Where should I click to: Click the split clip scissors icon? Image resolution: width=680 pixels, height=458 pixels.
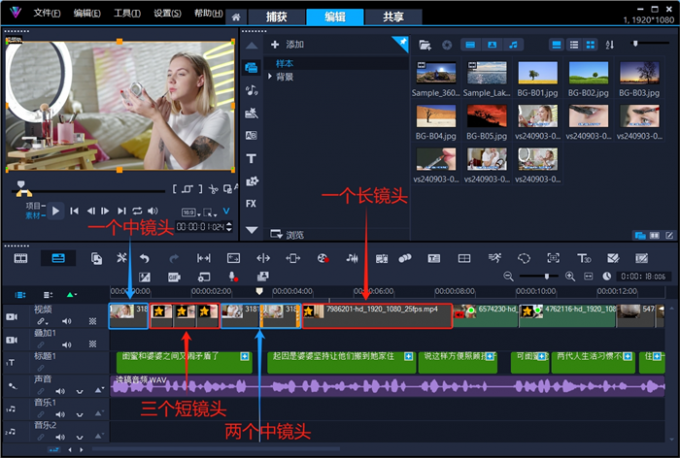pos(213,189)
